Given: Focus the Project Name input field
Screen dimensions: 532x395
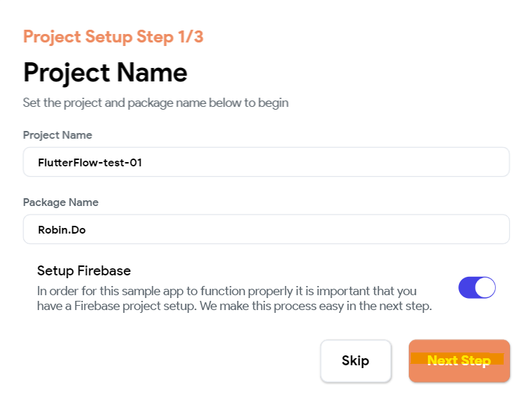Looking at the screenshot, I should pyautogui.click(x=266, y=162).
